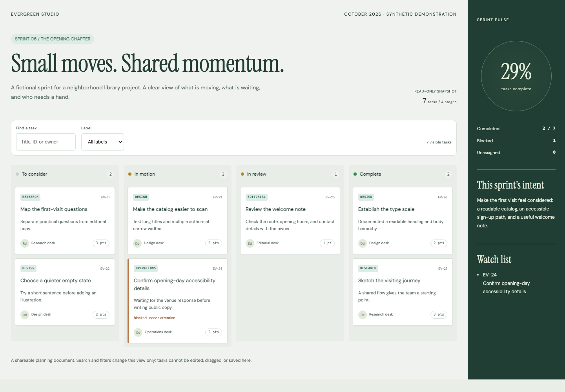Click the amber dot beside In review

click(242, 174)
